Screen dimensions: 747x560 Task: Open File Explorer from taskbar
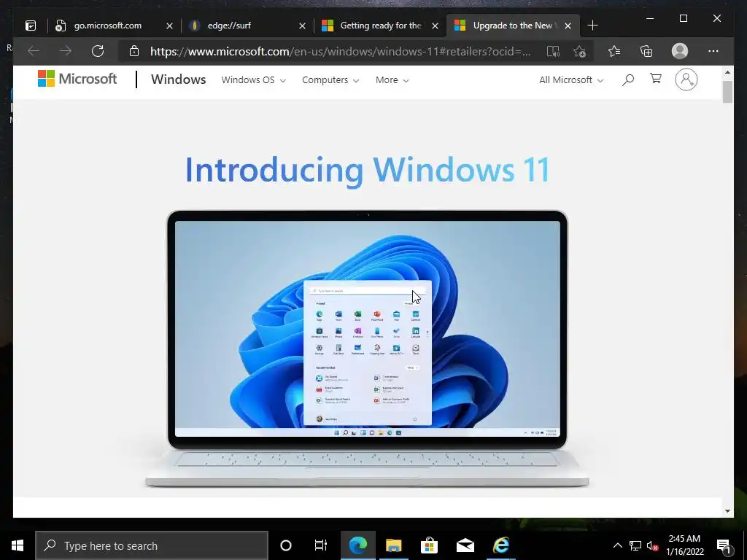pyautogui.click(x=393, y=545)
